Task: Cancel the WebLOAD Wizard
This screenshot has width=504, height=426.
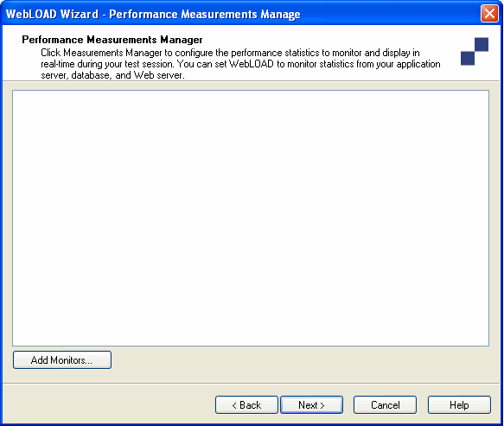Action: [x=385, y=404]
